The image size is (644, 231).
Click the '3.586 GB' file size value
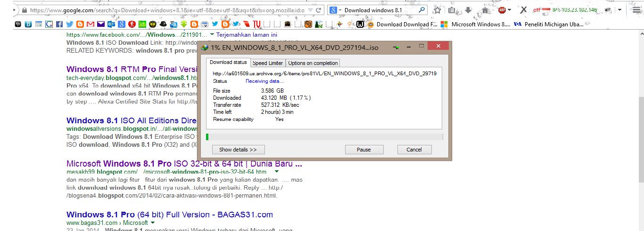pos(272,91)
